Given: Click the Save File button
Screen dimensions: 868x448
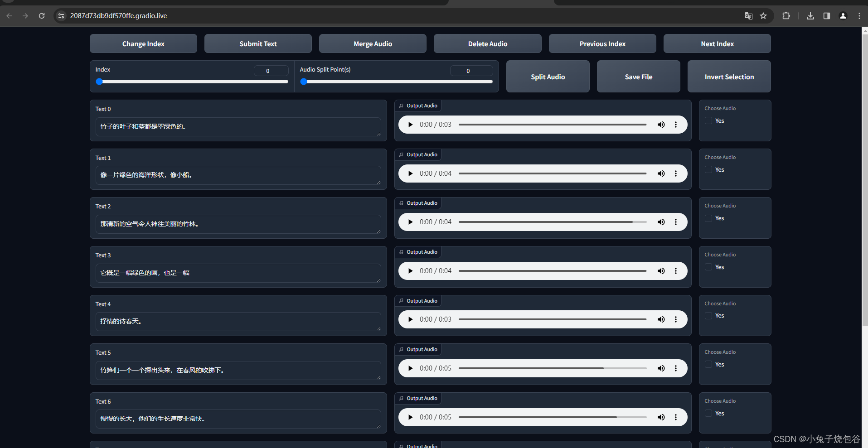Looking at the screenshot, I should pos(639,77).
